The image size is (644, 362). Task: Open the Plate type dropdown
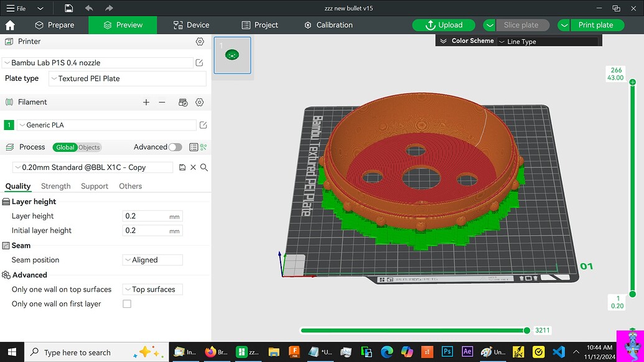pos(128,78)
